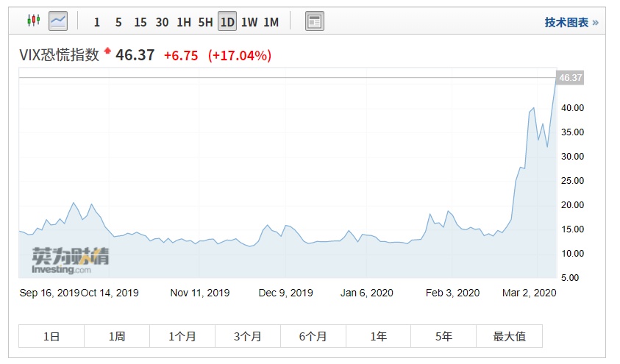Screen dimensions: 620x364
Task: Select the area line chart icon
Action: pyautogui.click(x=58, y=21)
